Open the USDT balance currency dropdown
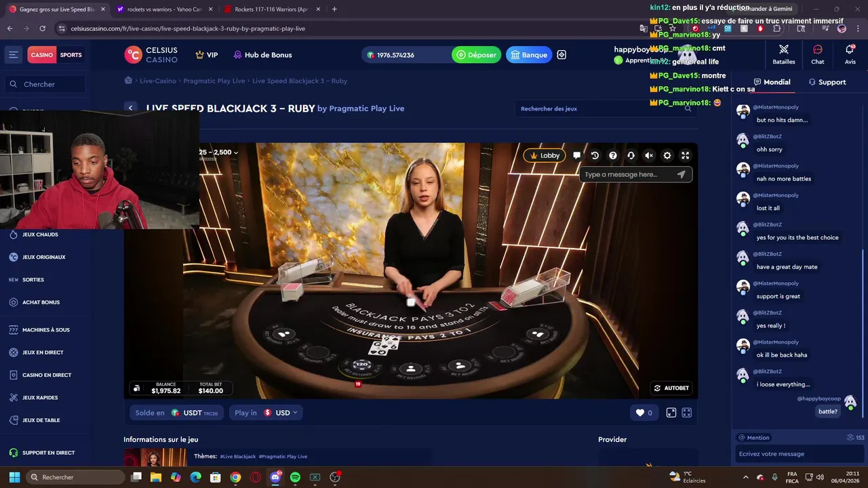The height and width of the screenshot is (488, 868). [x=176, y=413]
